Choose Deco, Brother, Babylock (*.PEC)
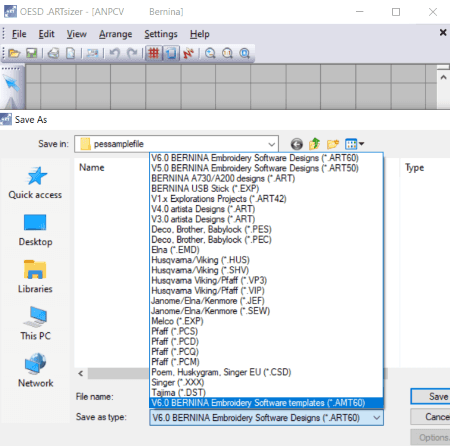Screen dimensions: 450x446 266,240
